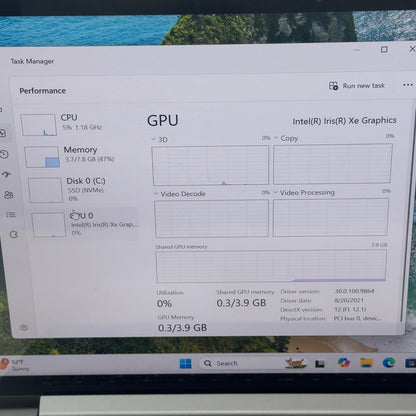Click the Run new task button
The height and width of the screenshot is (416, 416).
click(x=357, y=86)
